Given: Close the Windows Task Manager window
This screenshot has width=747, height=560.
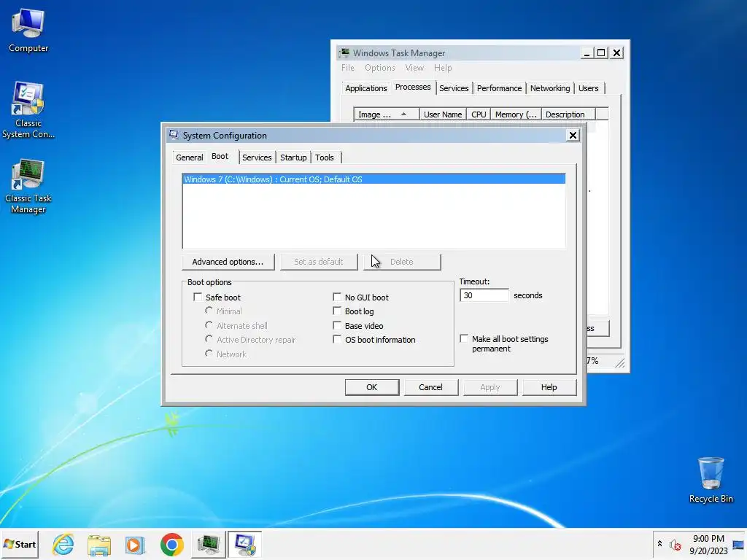Looking at the screenshot, I should pyautogui.click(x=616, y=52).
